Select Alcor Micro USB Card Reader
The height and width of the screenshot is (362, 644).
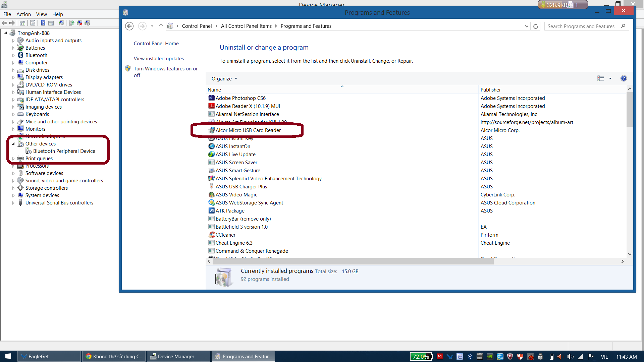point(248,130)
